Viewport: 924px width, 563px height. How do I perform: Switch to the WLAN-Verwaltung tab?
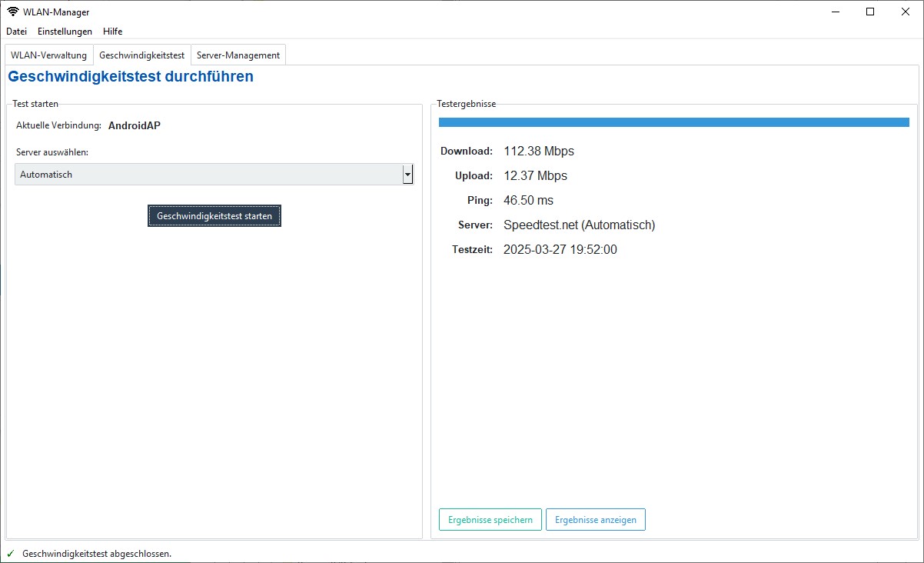point(48,55)
